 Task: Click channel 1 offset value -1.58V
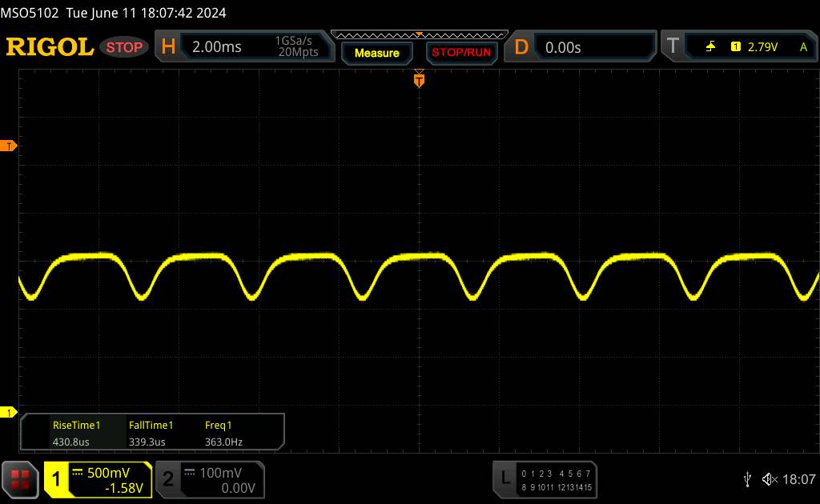pos(124,488)
